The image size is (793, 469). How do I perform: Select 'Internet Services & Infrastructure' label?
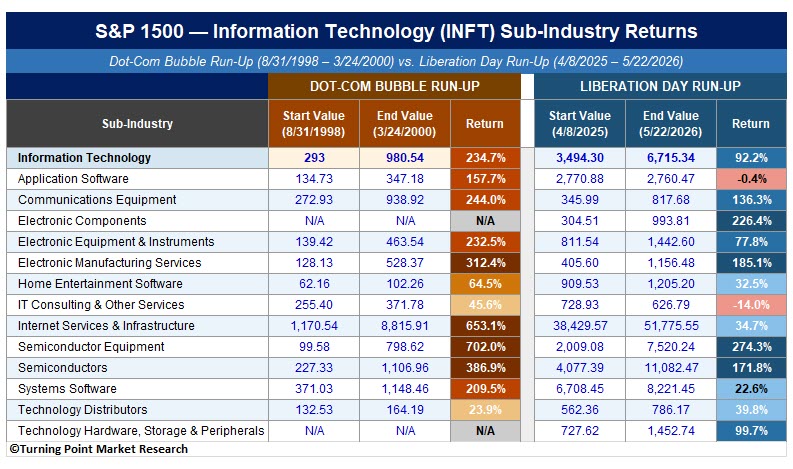tap(106, 326)
